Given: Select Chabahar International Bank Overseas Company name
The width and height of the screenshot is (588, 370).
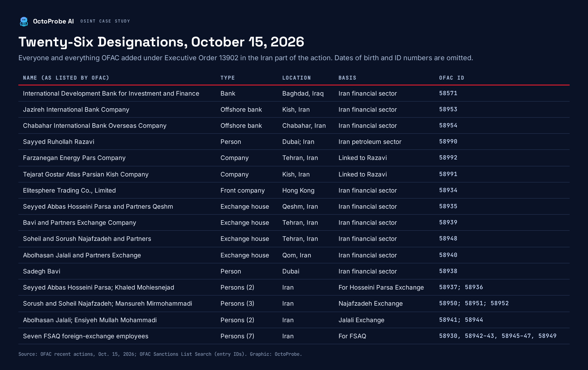Looking at the screenshot, I should (x=94, y=126).
